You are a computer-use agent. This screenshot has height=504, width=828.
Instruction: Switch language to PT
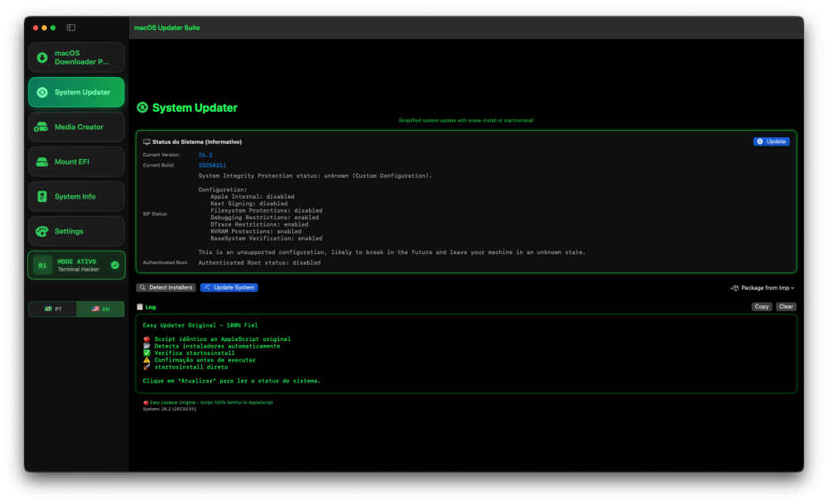point(53,310)
